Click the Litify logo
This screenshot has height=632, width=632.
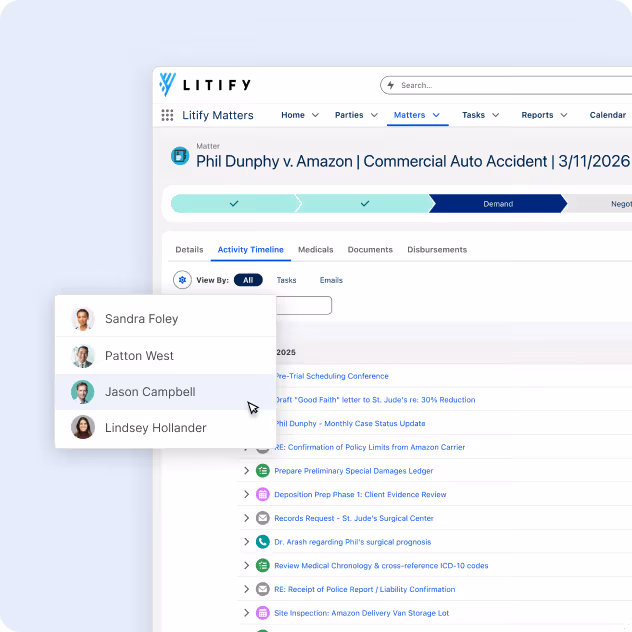(205, 85)
